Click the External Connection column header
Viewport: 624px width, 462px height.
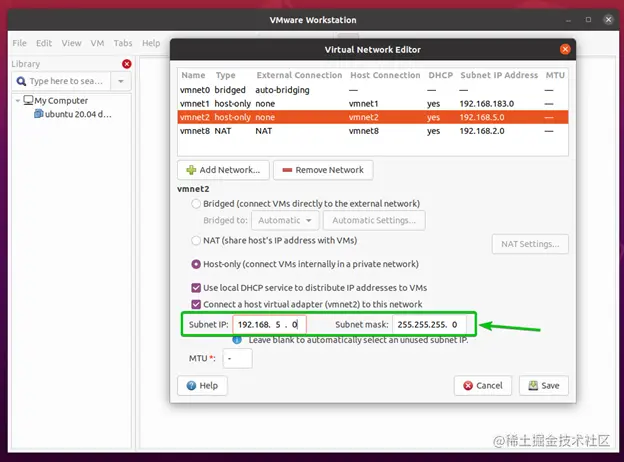click(x=299, y=75)
